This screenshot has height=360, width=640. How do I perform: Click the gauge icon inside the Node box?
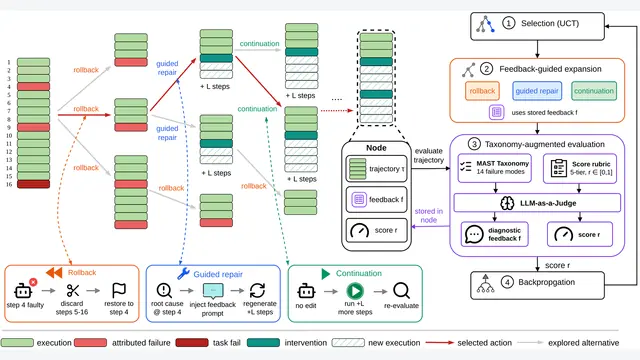[x=360, y=231]
